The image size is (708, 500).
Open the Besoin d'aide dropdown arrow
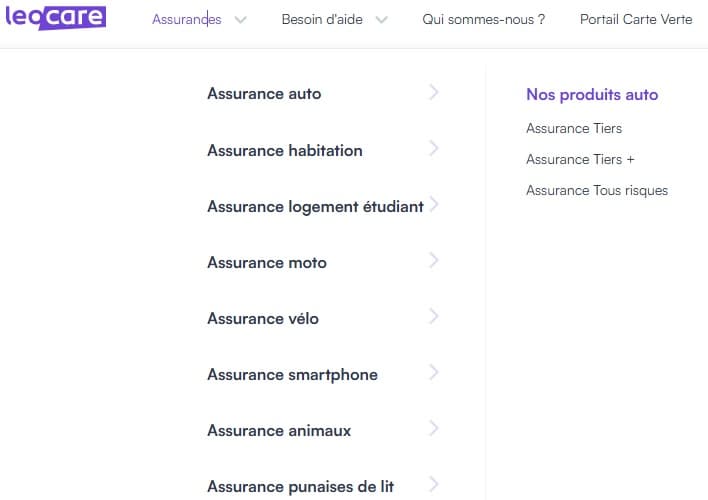(381, 20)
